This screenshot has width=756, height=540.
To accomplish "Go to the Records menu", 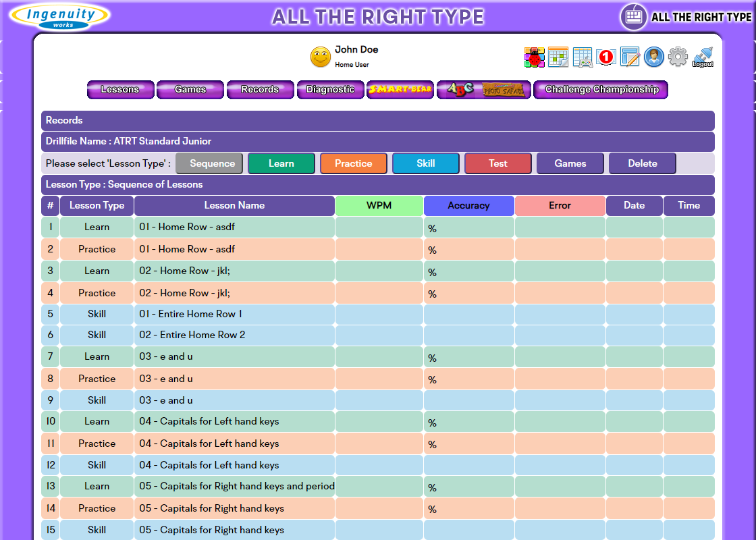I will click(x=261, y=90).
